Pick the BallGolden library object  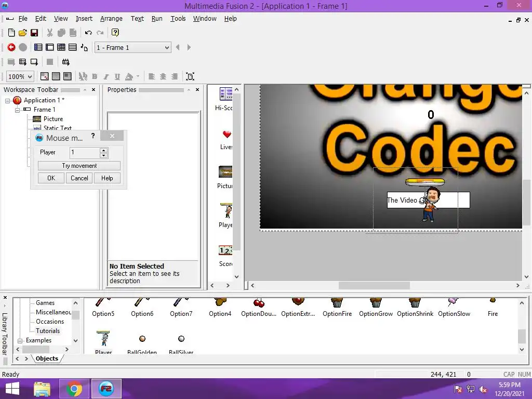click(142, 339)
